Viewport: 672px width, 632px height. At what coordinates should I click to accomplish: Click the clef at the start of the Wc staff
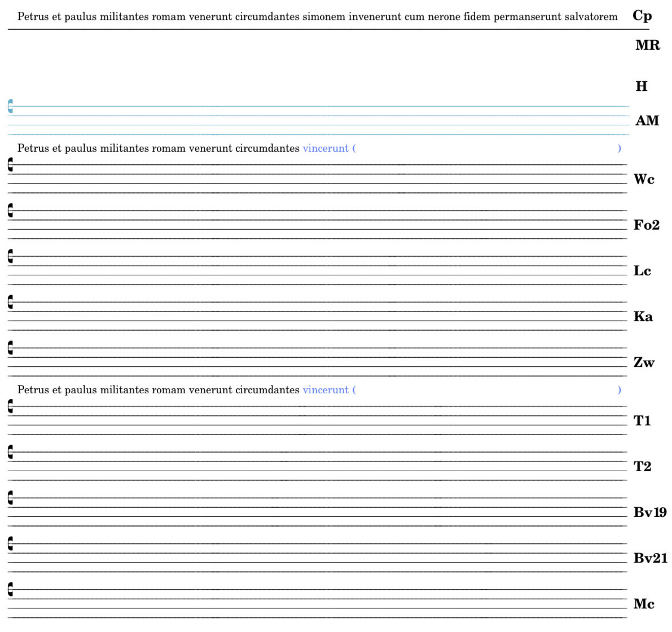10,165
